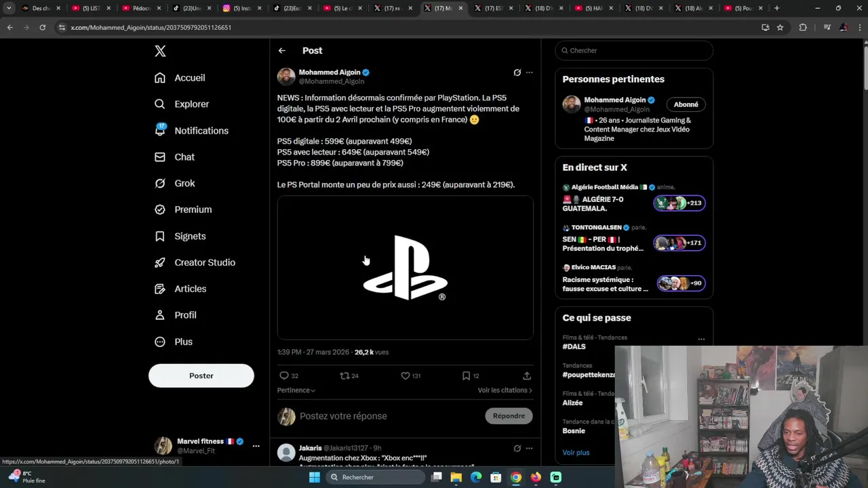Open the SEN - PER live space
The height and width of the screenshot is (488, 868).
pos(633,238)
